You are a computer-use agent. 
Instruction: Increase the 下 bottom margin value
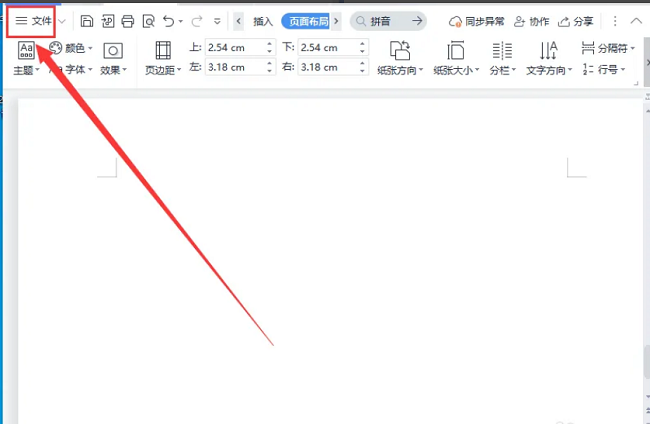point(363,44)
